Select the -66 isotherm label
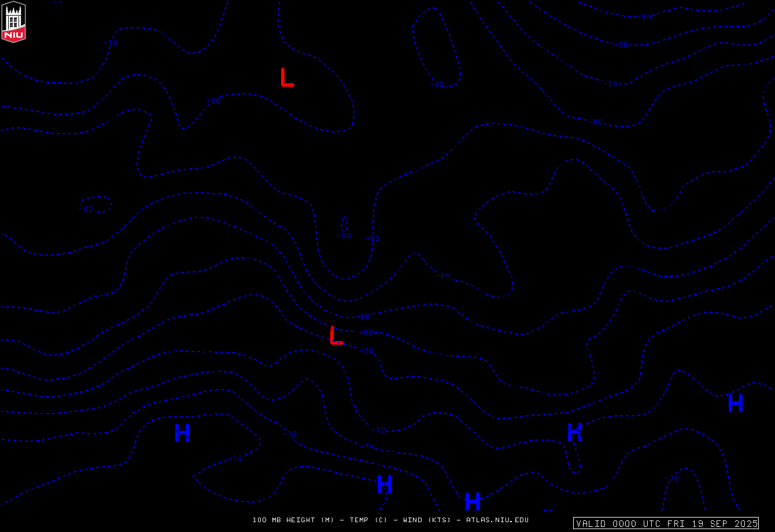Image resolution: width=775 pixels, height=532 pixels. tap(364, 317)
